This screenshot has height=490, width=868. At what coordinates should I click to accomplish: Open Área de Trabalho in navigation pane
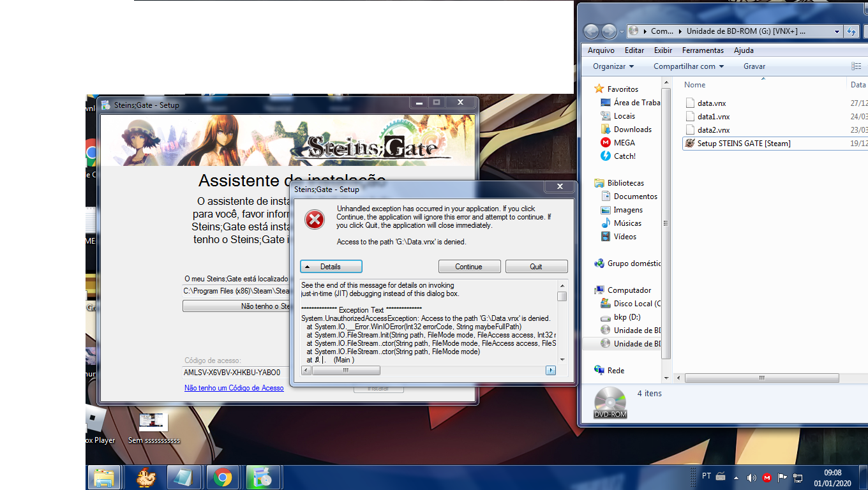click(x=630, y=103)
